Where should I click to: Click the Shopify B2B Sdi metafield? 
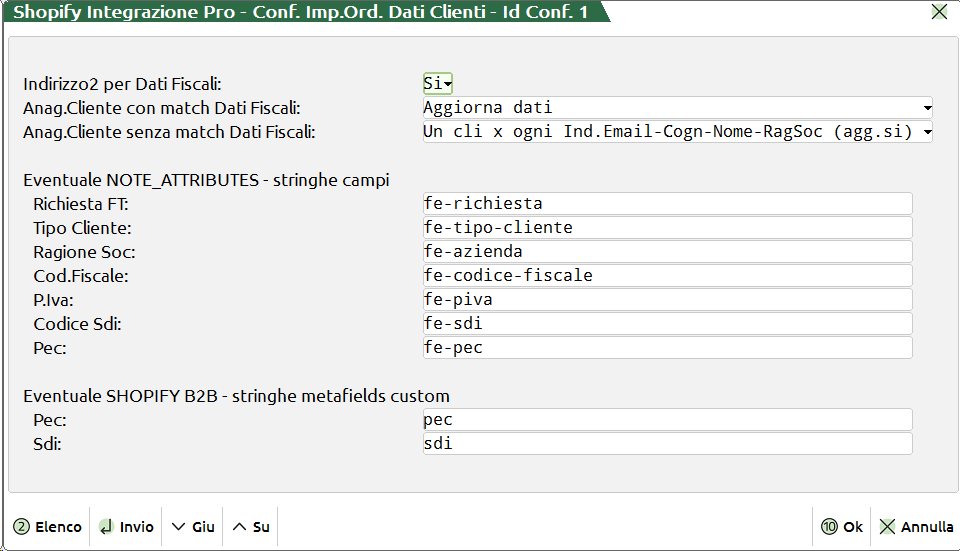(x=667, y=443)
